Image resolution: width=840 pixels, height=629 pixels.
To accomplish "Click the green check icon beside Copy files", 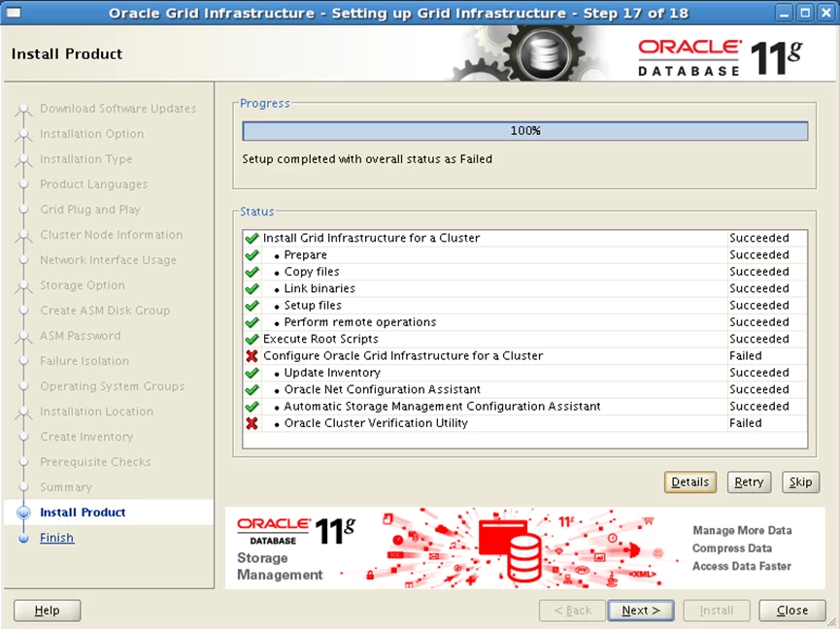I will (x=252, y=272).
